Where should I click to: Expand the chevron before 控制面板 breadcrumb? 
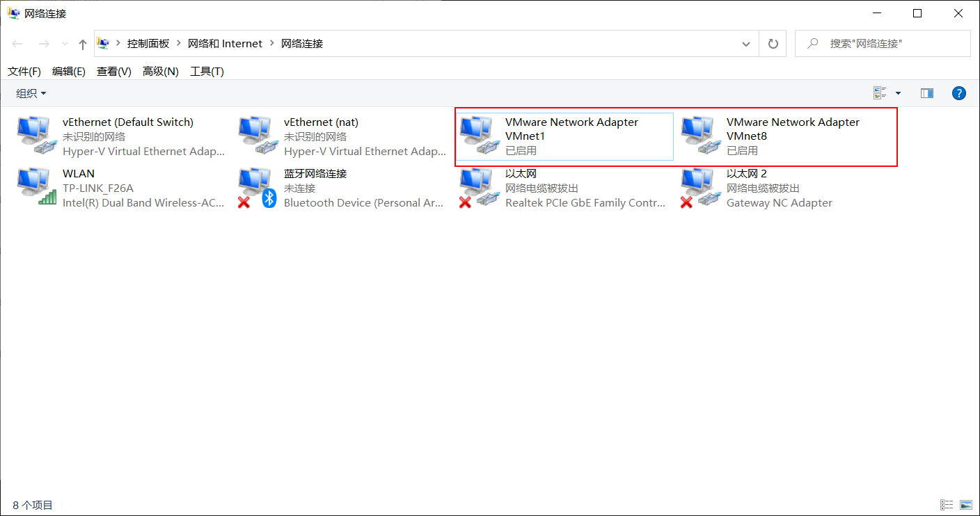pyautogui.click(x=118, y=44)
